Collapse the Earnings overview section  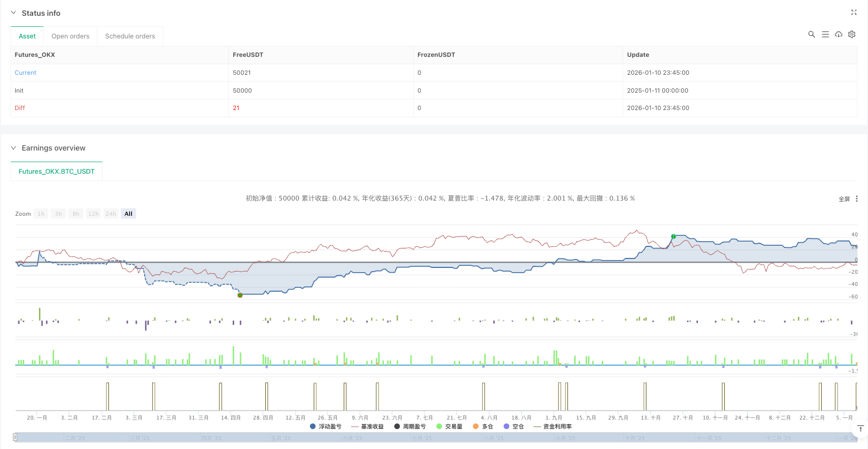pyautogui.click(x=14, y=148)
